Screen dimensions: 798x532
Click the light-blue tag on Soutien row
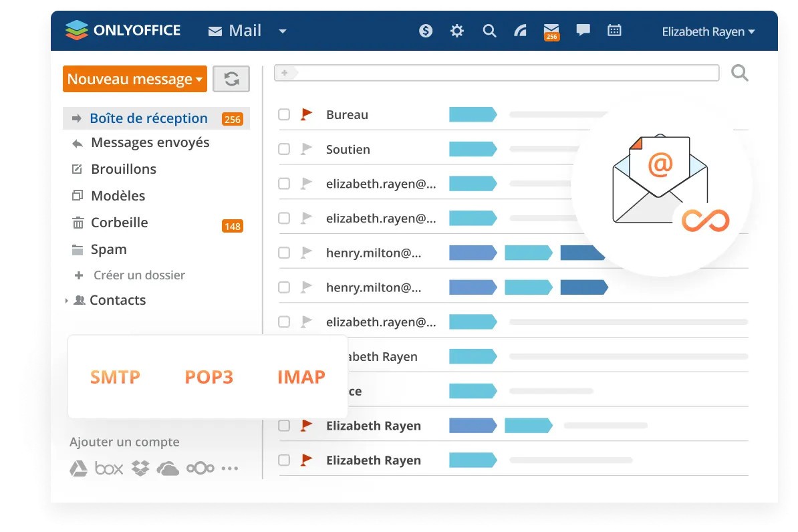pyautogui.click(x=473, y=149)
